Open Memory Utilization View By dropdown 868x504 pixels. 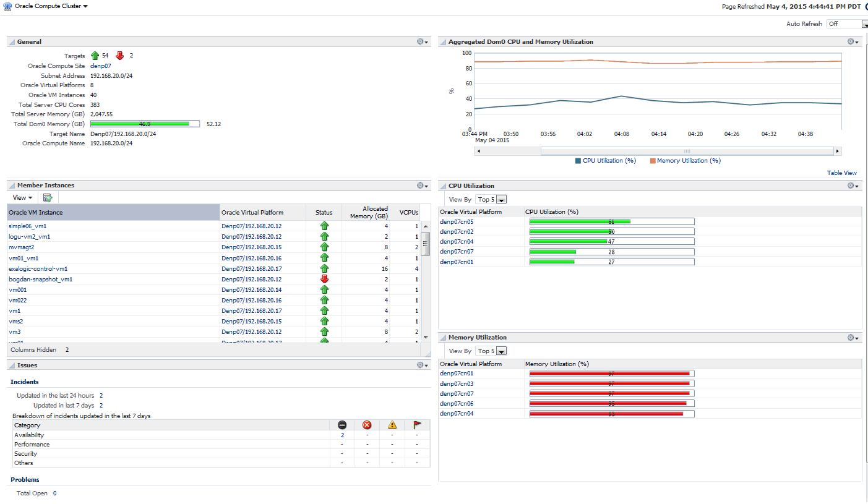tap(492, 351)
